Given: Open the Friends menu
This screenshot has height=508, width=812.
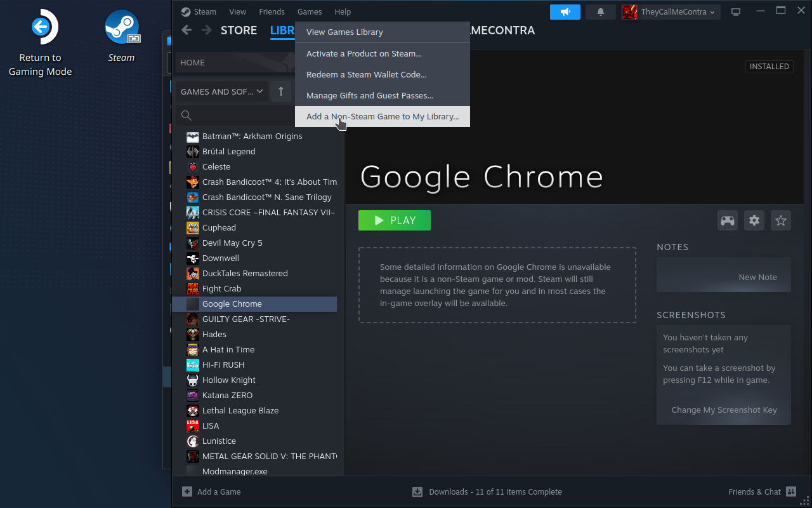Looking at the screenshot, I should coord(272,11).
